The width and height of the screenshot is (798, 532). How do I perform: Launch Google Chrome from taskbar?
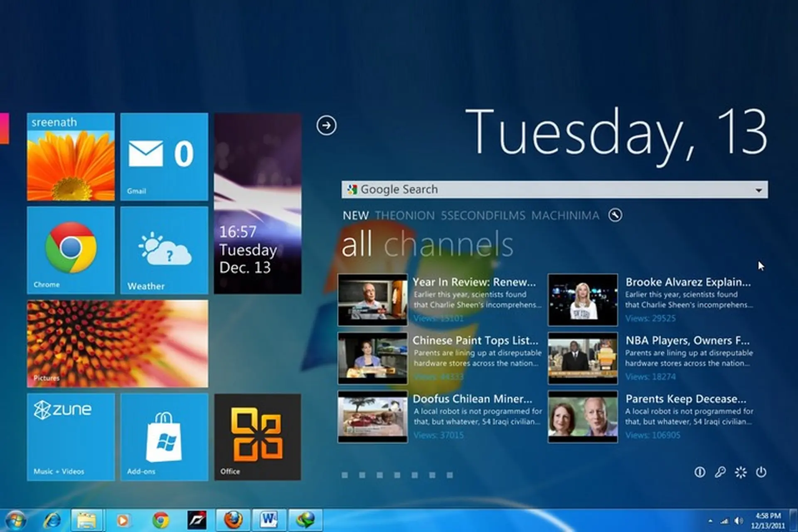[160, 520]
